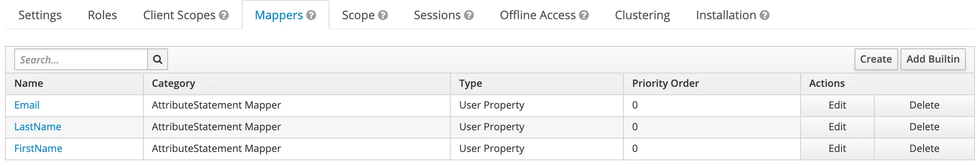Click the Create mapper button
This screenshot has height=167, width=980.
coord(876,59)
